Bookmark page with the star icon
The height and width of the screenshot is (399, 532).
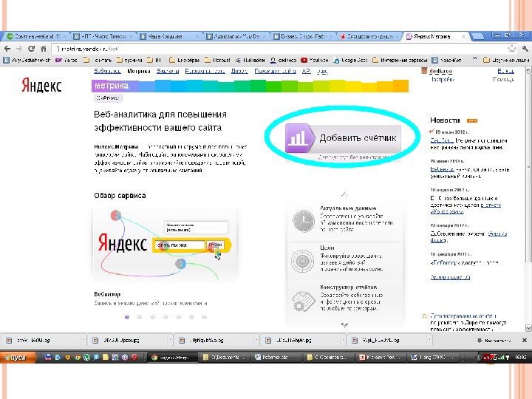pyautogui.click(x=511, y=49)
